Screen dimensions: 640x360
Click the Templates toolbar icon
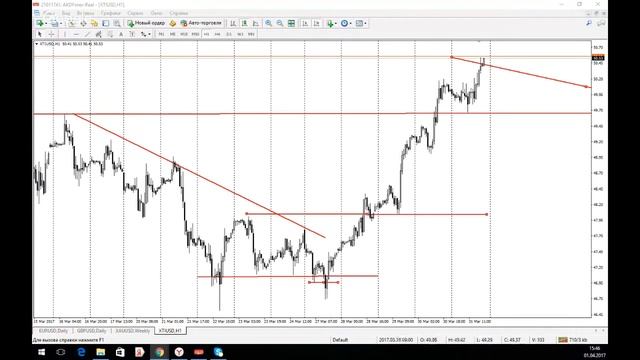[359, 23]
